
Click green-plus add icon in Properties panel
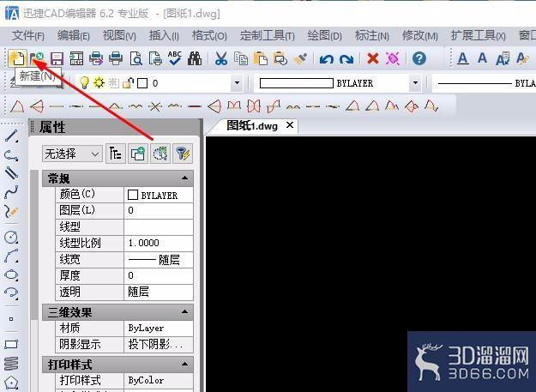[137, 154]
